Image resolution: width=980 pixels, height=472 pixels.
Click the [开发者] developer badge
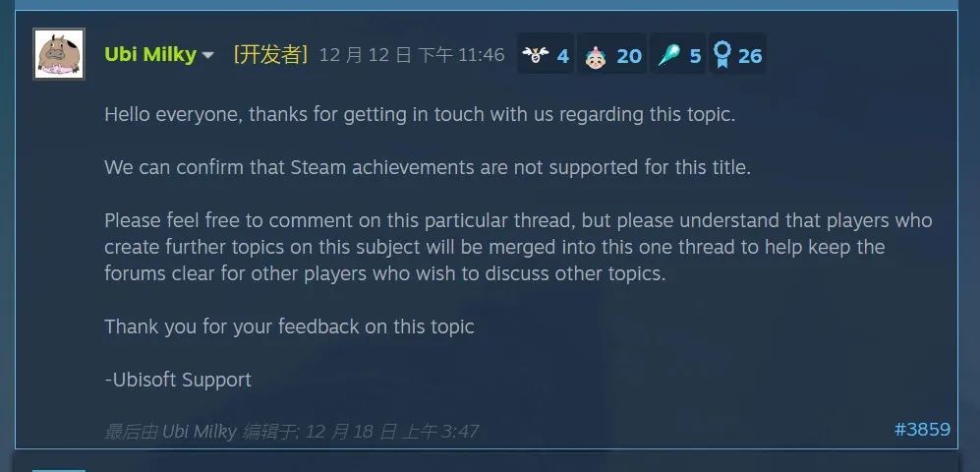(270, 55)
